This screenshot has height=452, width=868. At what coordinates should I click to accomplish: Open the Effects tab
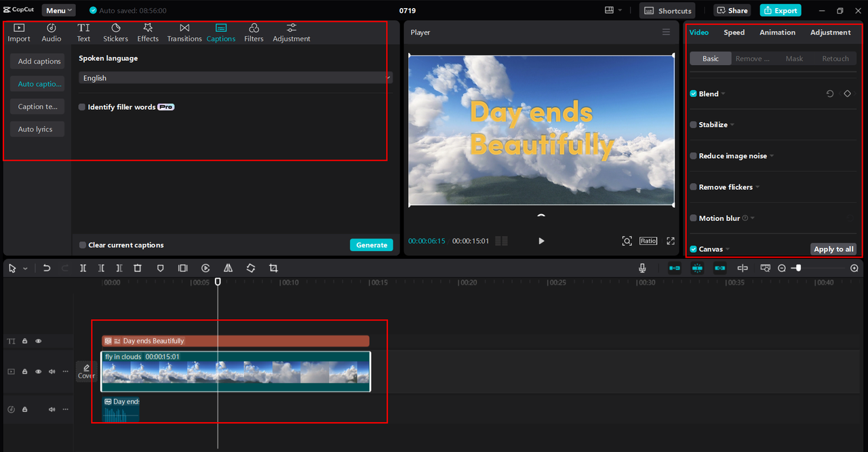tap(148, 33)
